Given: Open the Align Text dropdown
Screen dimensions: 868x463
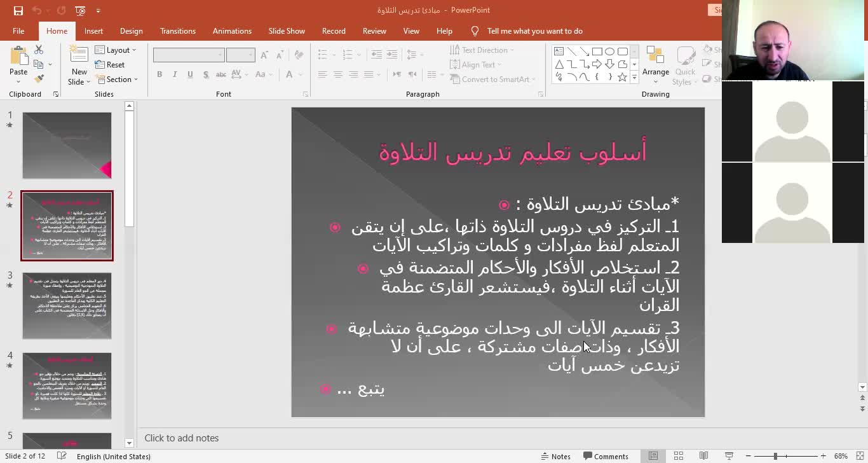Looking at the screenshot, I should pos(475,64).
